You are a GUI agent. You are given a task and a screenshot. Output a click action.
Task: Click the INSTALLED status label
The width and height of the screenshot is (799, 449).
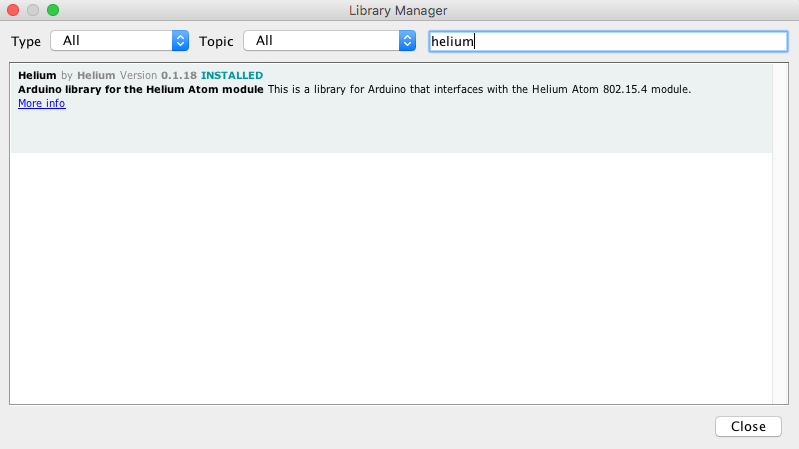pyautogui.click(x=232, y=76)
